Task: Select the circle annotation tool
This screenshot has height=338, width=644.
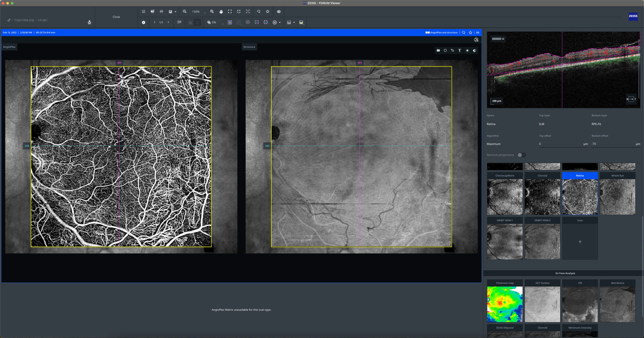Action: [445, 50]
